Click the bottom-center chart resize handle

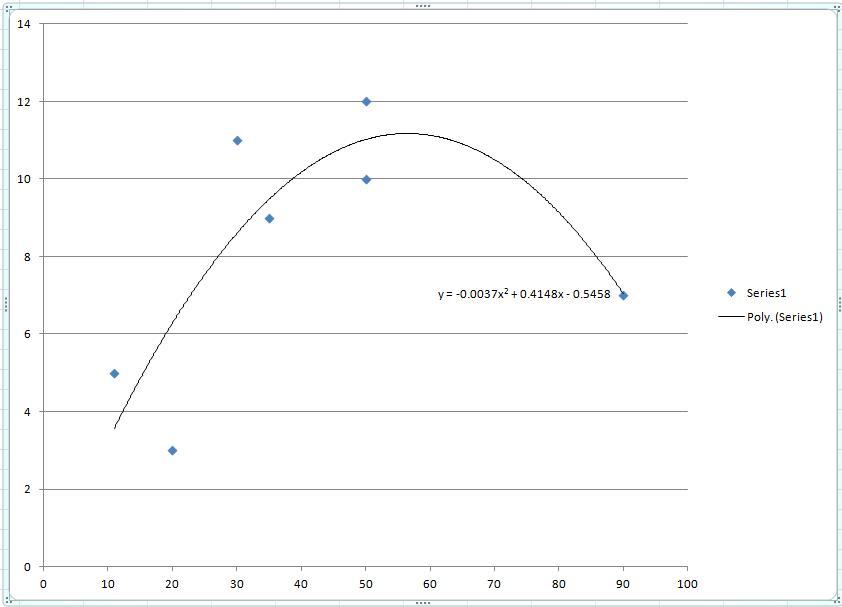[423, 603]
